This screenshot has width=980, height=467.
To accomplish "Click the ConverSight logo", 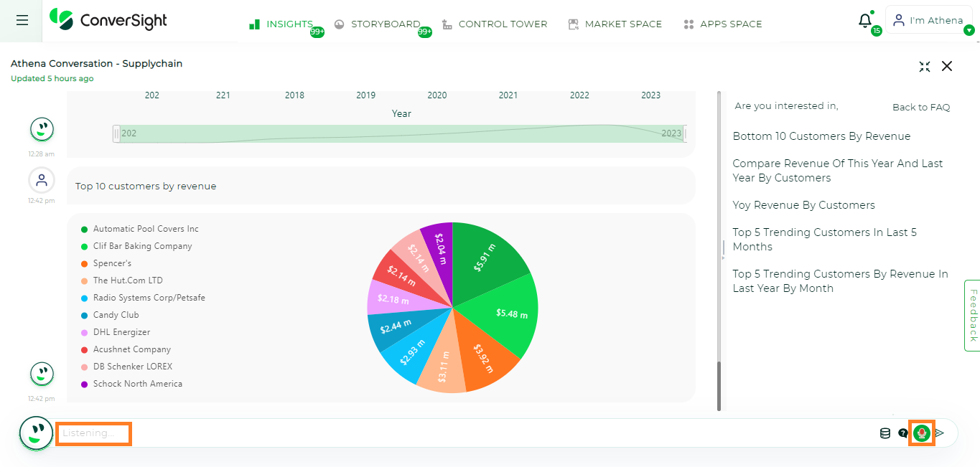I will tap(108, 21).
